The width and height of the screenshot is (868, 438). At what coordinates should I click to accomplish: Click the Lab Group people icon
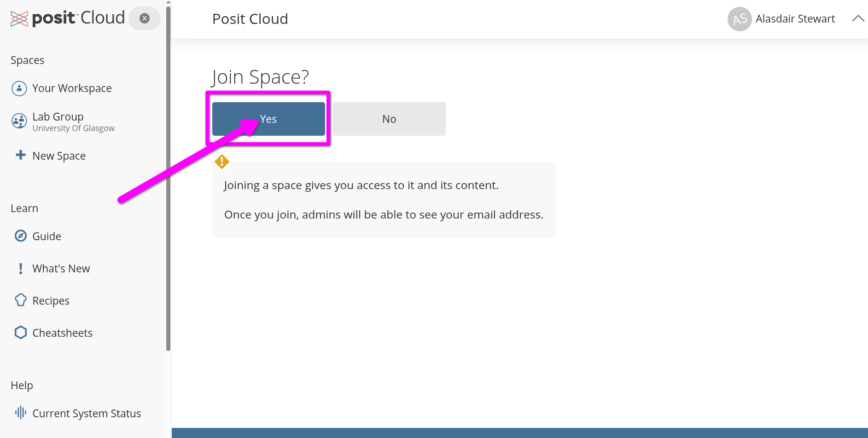tap(19, 121)
